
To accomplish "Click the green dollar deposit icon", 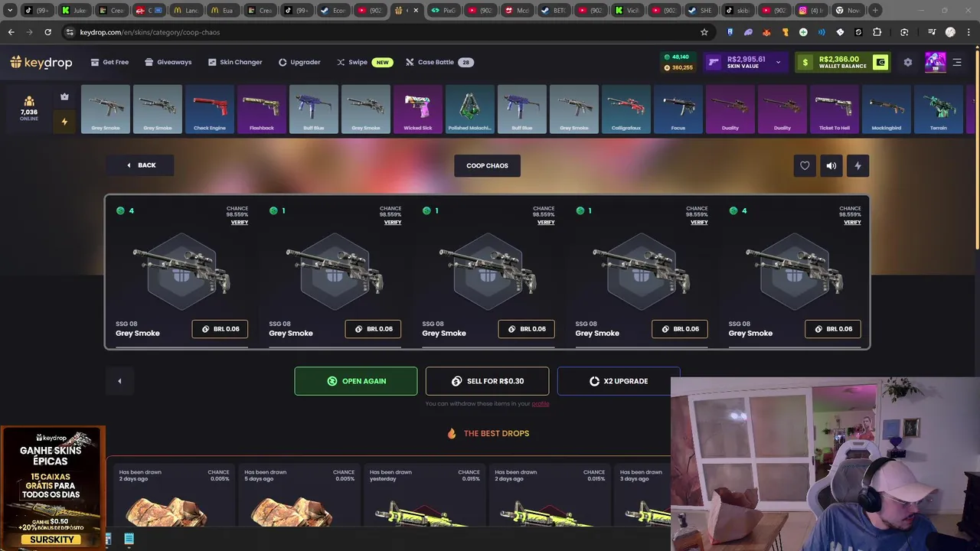I will coord(805,62).
